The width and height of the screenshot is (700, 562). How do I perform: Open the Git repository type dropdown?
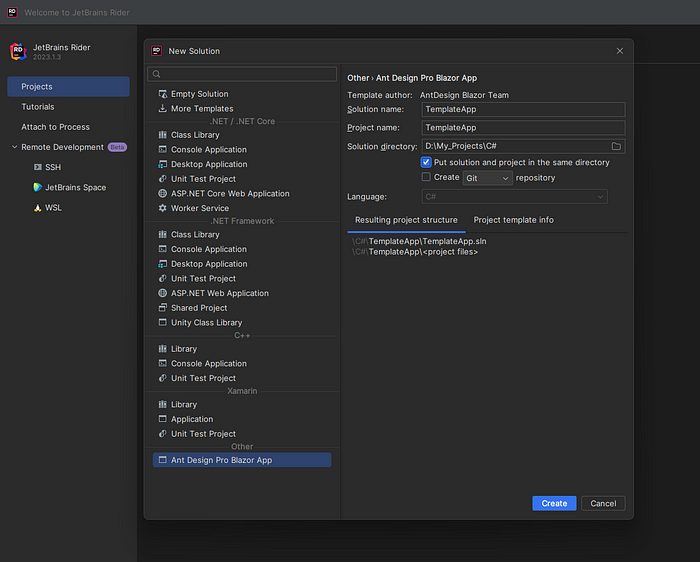(x=487, y=178)
